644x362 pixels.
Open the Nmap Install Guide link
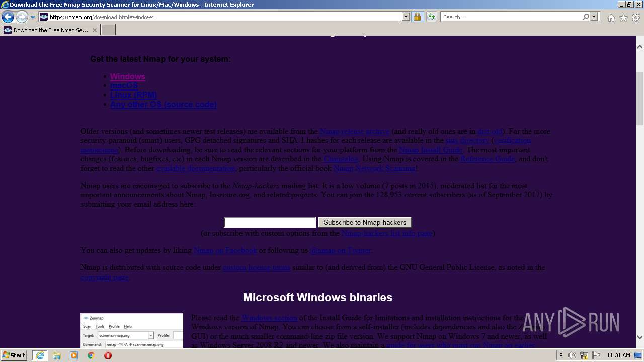(431, 150)
